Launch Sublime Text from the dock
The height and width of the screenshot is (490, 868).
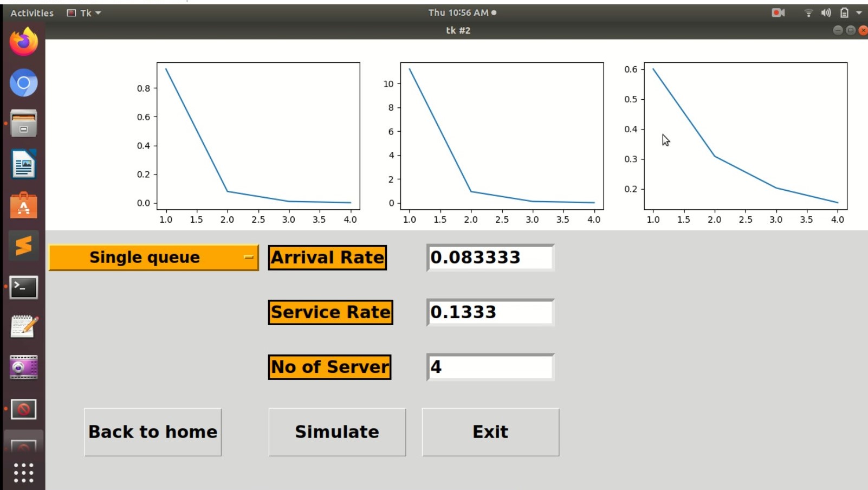(23, 246)
